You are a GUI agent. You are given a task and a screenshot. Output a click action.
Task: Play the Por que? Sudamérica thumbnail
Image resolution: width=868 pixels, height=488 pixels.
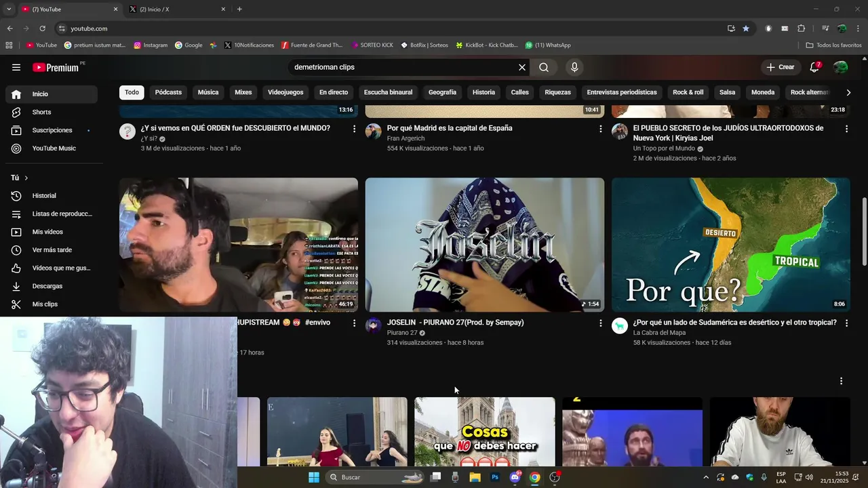[x=731, y=245]
